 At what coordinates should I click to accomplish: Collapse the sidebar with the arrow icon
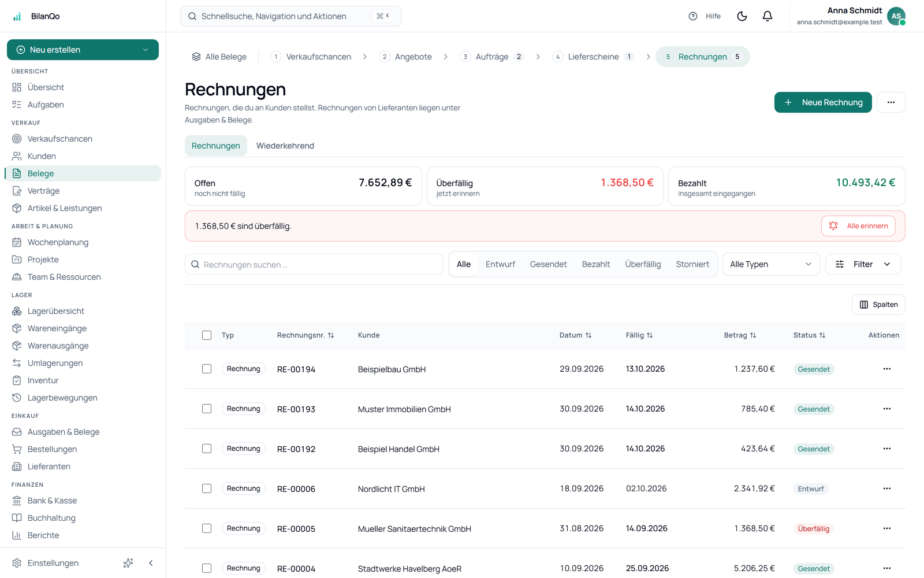click(x=151, y=563)
